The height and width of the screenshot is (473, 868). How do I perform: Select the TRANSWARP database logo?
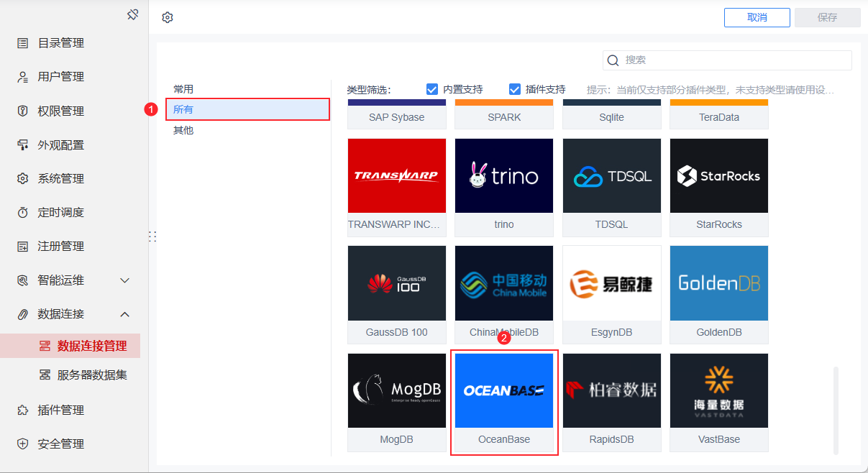coord(397,175)
